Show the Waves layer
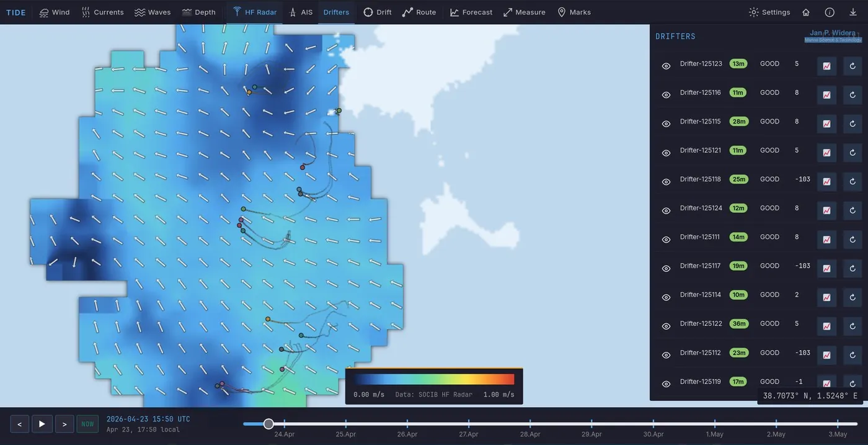 [153, 12]
